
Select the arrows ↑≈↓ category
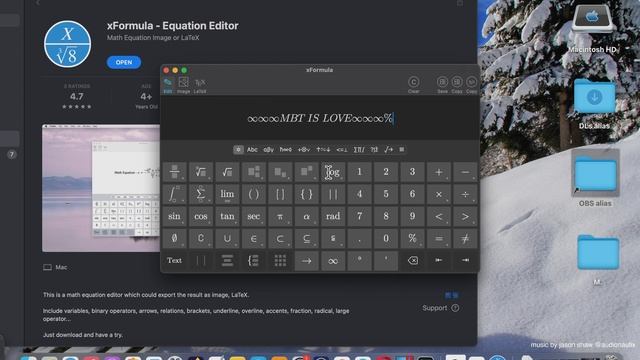click(x=323, y=150)
